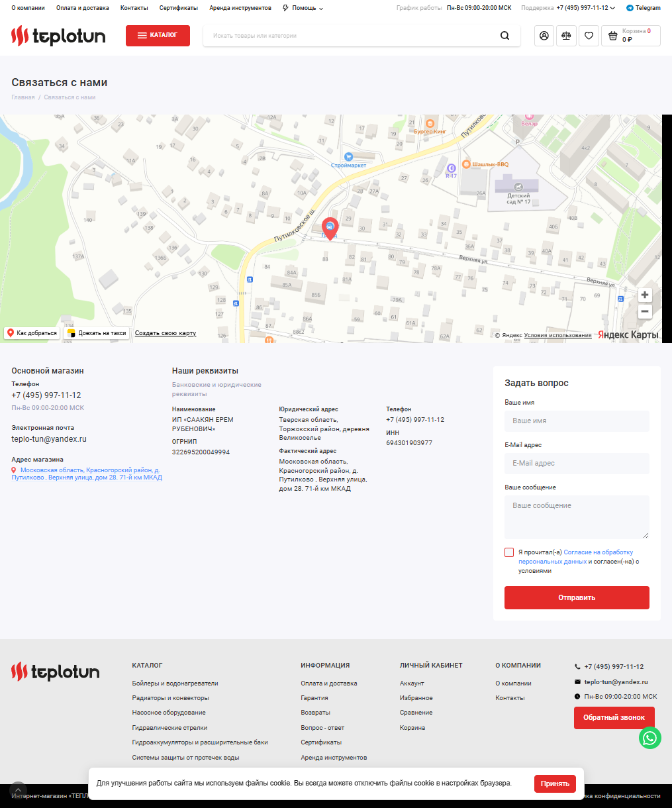Click the search magnifier icon
672x808 pixels.
point(505,36)
